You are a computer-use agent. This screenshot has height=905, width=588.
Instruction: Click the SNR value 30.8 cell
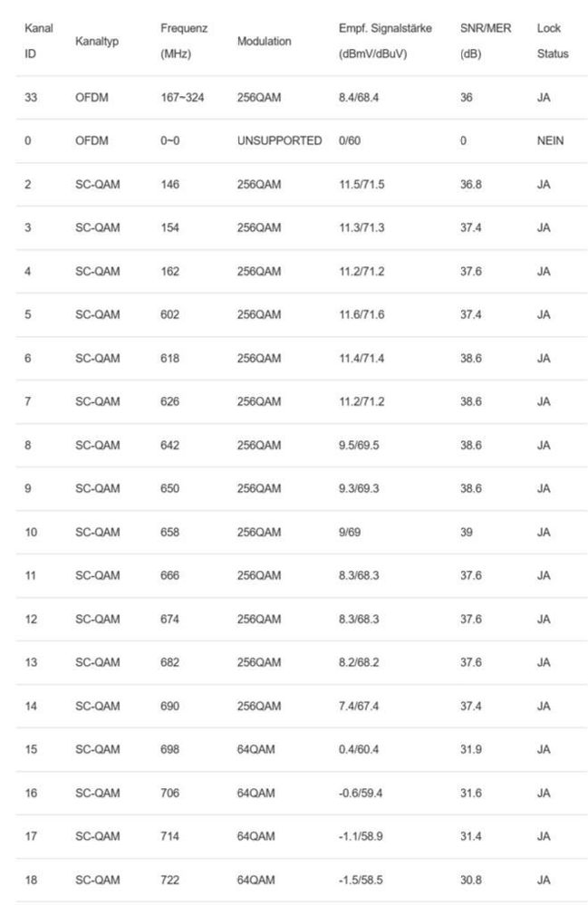(470, 881)
